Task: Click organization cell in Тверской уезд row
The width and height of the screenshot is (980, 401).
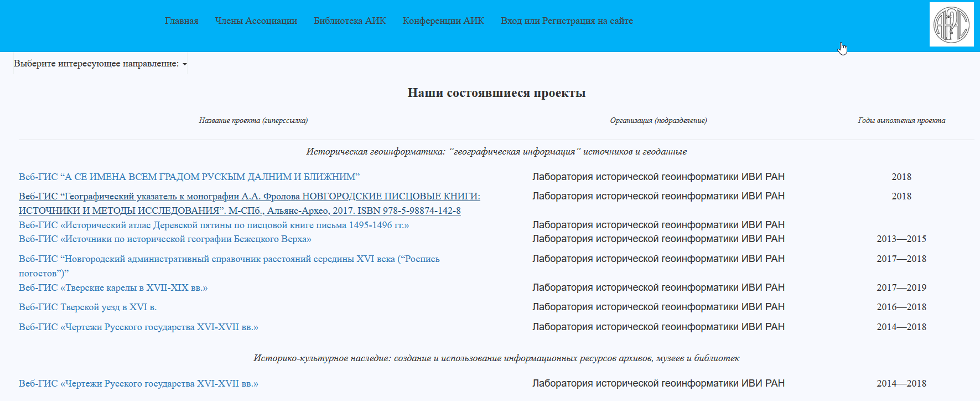Action: pos(658,307)
